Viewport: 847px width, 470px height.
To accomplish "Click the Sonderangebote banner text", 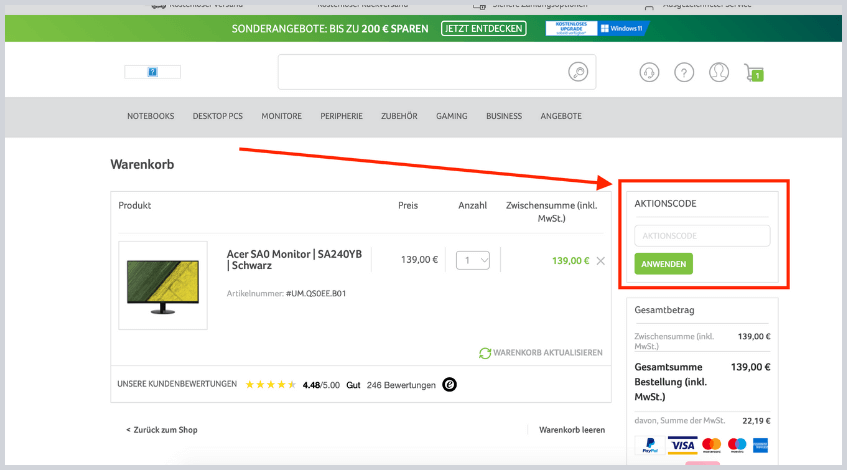I will tap(330, 29).
